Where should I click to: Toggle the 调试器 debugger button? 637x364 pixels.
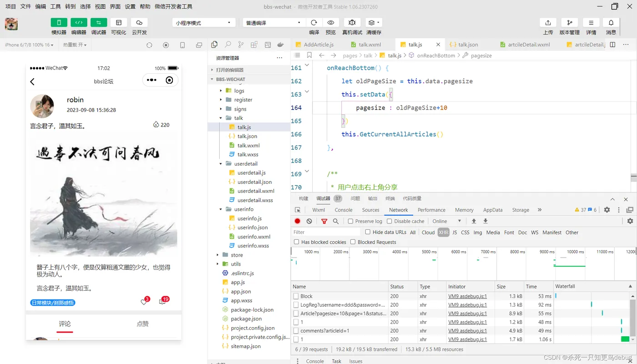pyautogui.click(x=99, y=23)
